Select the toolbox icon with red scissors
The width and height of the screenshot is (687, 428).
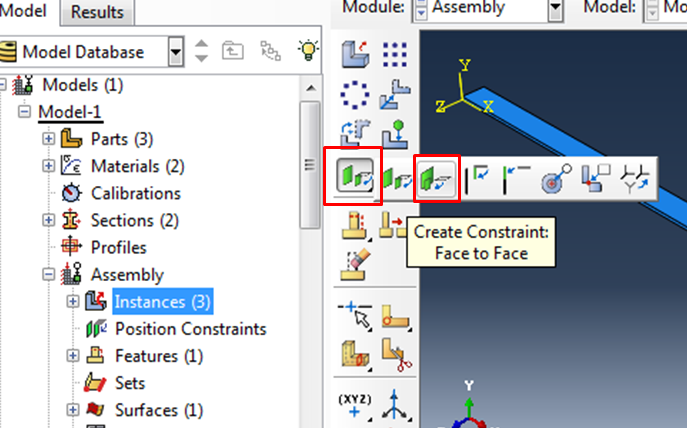pos(396,354)
